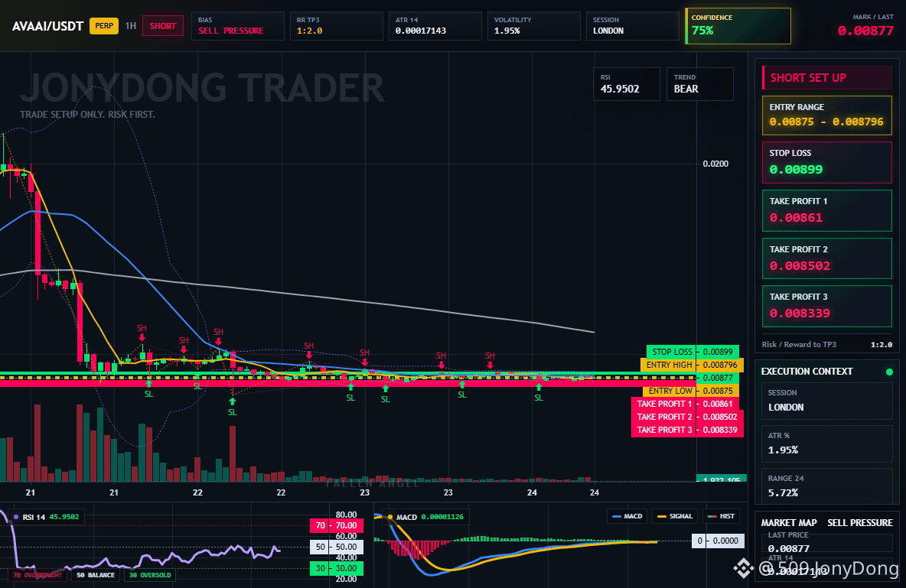The width and height of the screenshot is (906, 588).
Task: Click the 70 OVERBOUGHT legend tag
Action: click(37, 575)
